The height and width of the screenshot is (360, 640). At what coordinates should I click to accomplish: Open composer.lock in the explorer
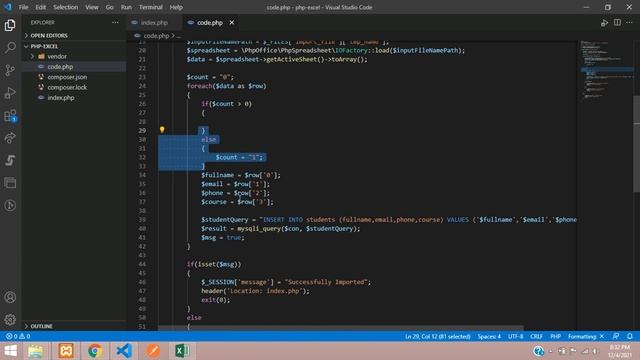click(x=73, y=87)
